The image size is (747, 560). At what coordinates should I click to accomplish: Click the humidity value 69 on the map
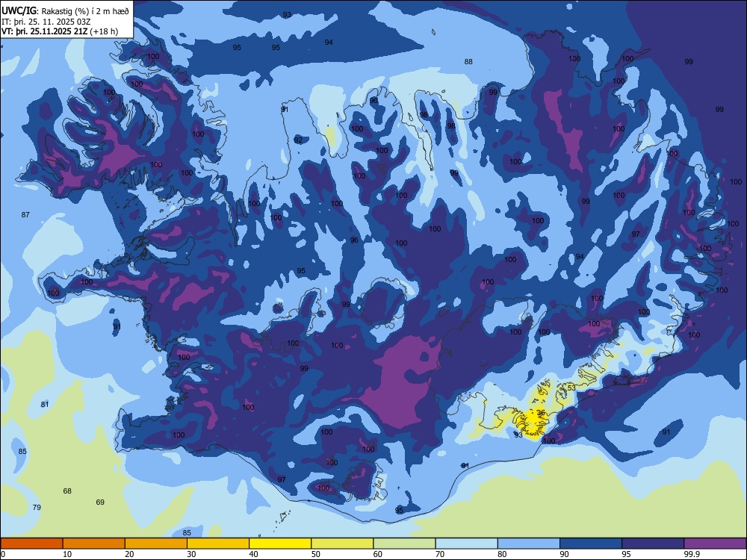100,502
